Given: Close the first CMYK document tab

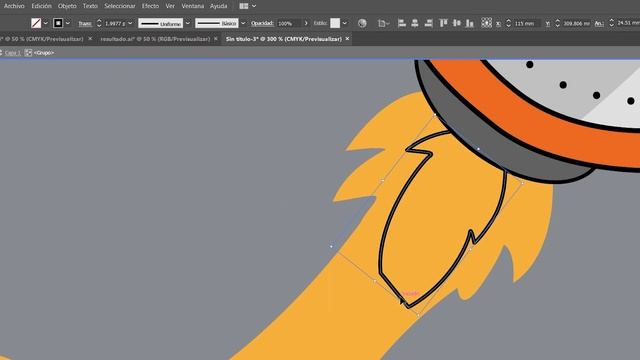Looking at the screenshot, I should click(x=90, y=39).
